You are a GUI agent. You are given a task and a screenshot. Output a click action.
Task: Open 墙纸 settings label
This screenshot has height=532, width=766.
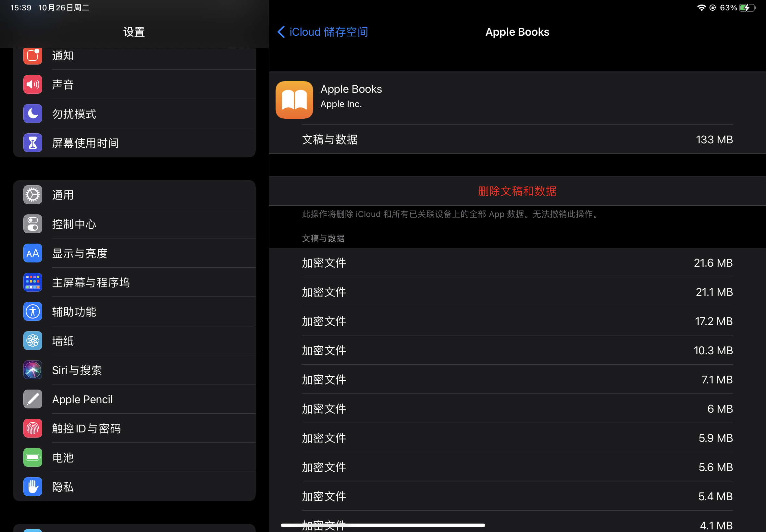coord(63,341)
